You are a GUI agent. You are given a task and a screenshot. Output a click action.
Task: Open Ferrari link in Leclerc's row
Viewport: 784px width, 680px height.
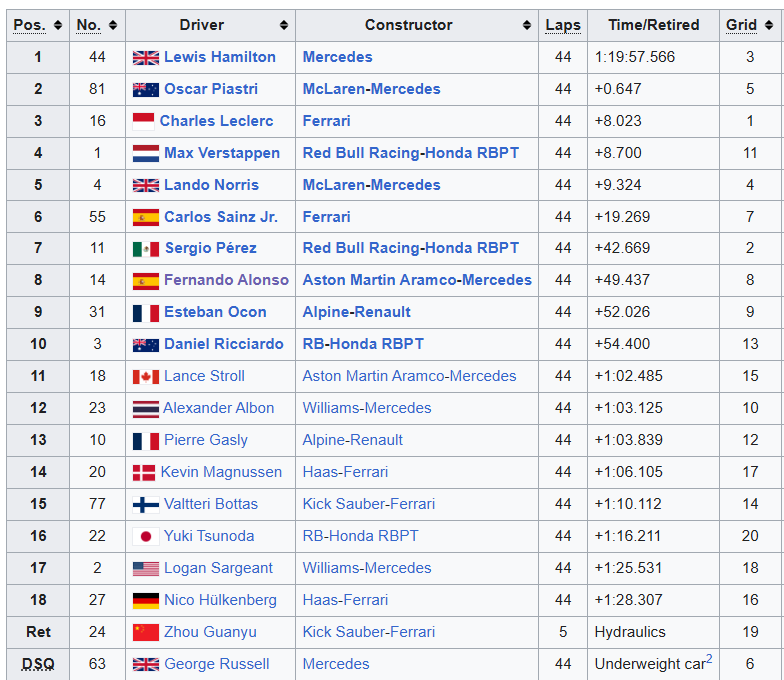pyautogui.click(x=326, y=121)
